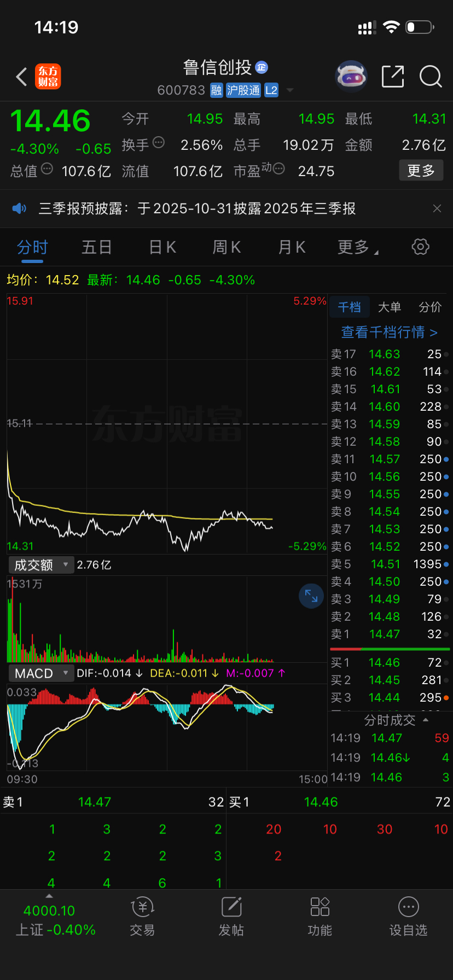Expand the 更多 chart period dropdown
The height and width of the screenshot is (980, 453).
[358, 247]
